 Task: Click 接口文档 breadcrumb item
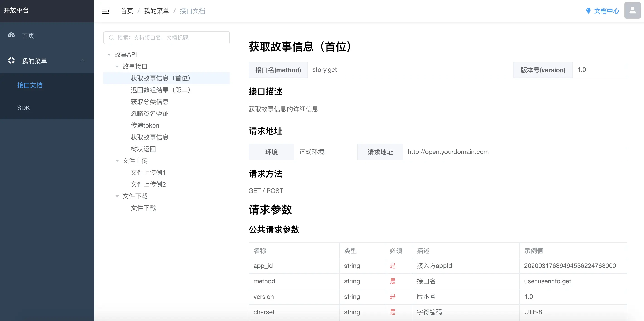pyautogui.click(x=192, y=11)
